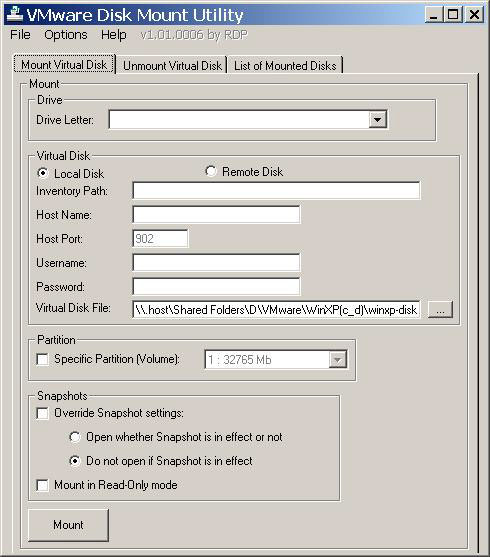Image resolution: width=490 pixels, height=557 pixels.
Task: Click the v1.01.0006 by RDP version text
Action: [x=194, y=35]
